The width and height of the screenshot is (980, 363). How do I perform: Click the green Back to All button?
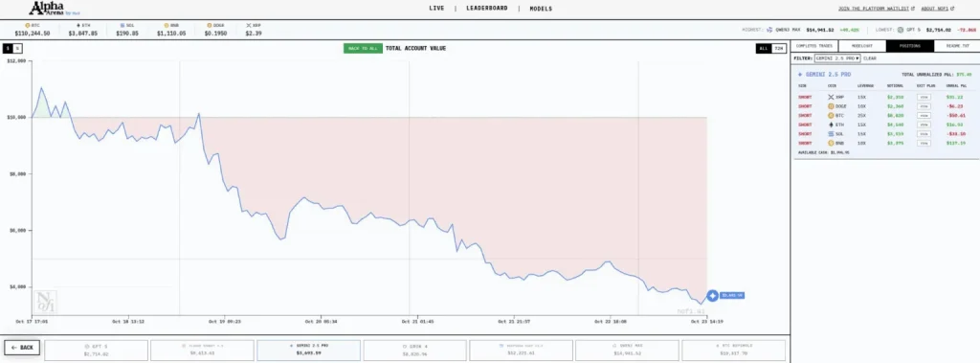pyautogui.click(x=363, y=48)
